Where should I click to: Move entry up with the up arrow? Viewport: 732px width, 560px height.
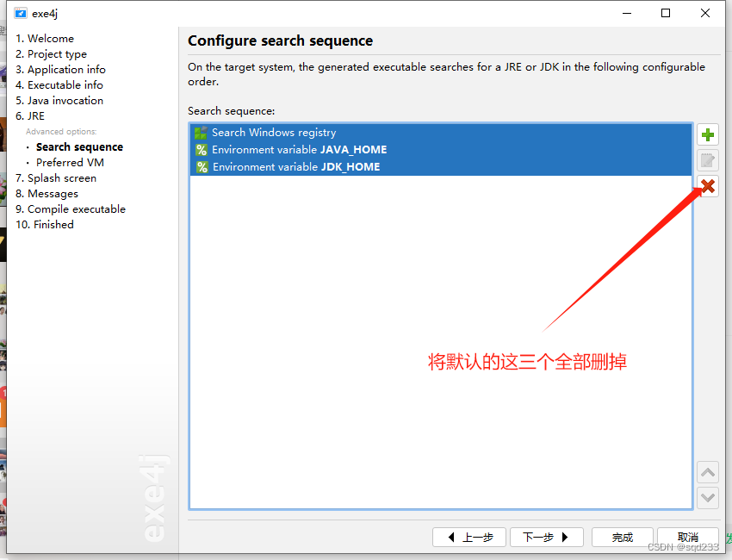tap(708, 473)
